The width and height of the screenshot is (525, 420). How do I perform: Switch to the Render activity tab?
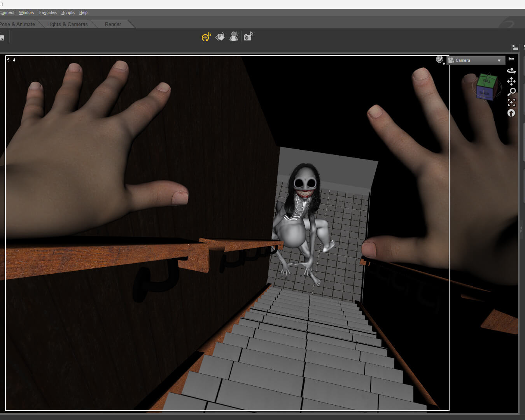[x=113, y=24]
